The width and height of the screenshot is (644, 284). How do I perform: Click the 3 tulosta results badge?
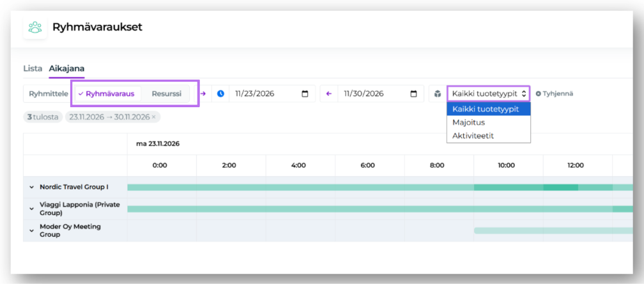pos(43,117)
